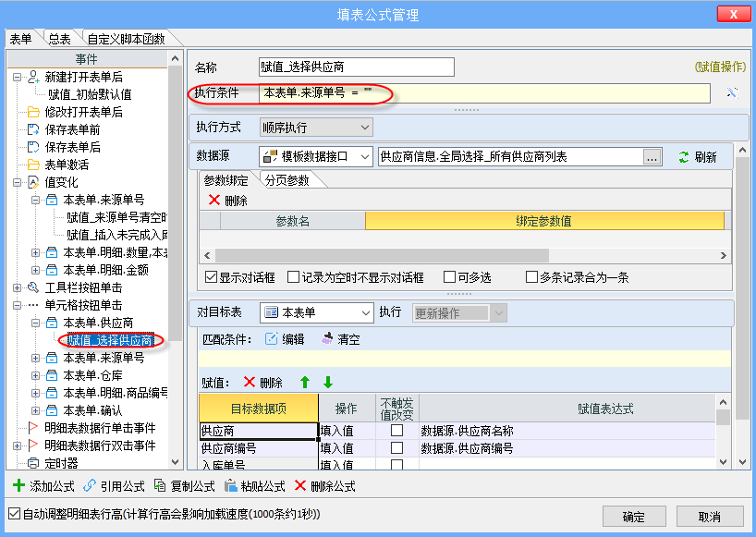Click the 表单激活 folder icon
Image resolution: width=756 pixels, height=537 pixels.
click(x=33, y=165)
